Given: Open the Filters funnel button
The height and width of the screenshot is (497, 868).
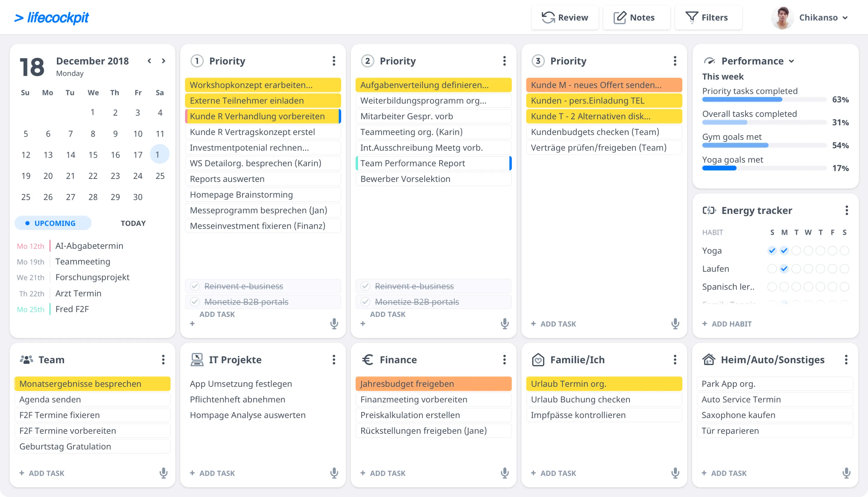Looking at the screenshot, I should 708,18.
